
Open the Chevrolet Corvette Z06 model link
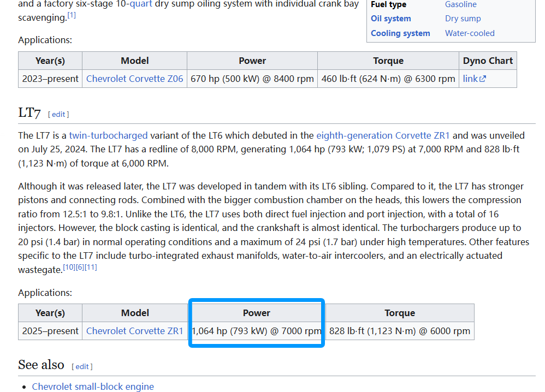pyautogui.click(x=134, y=79)
